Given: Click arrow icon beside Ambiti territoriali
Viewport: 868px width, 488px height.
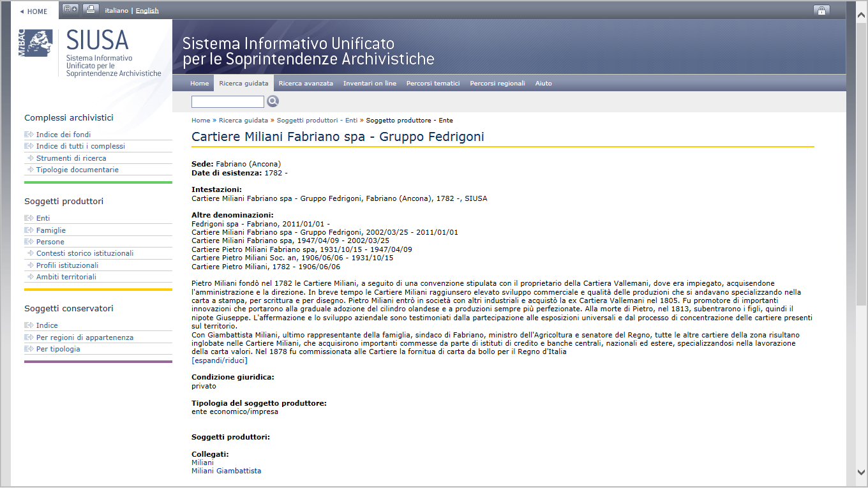Looking at the screenshot, I should [30, 277].
